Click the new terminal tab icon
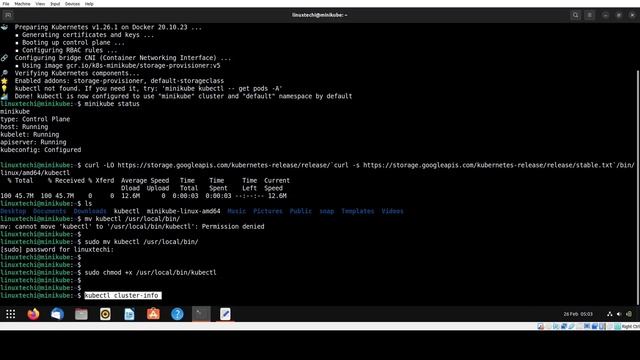Screen dimensions: 640x360 8,15
